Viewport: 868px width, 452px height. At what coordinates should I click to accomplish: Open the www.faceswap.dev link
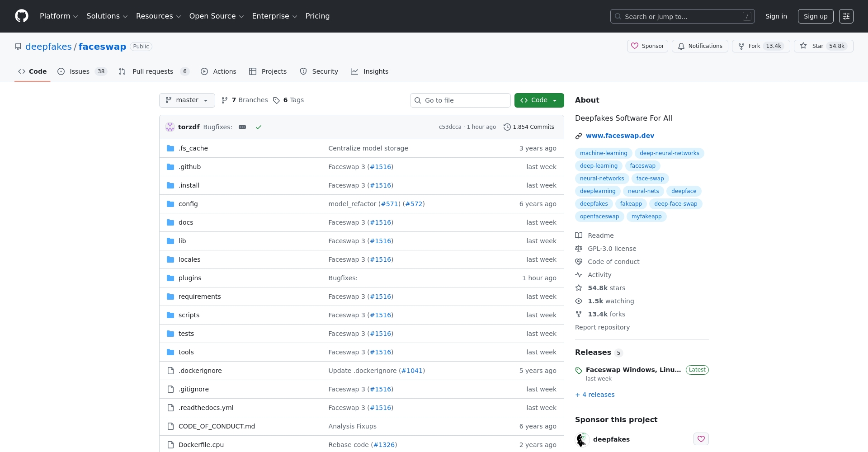tap(620, 136)
